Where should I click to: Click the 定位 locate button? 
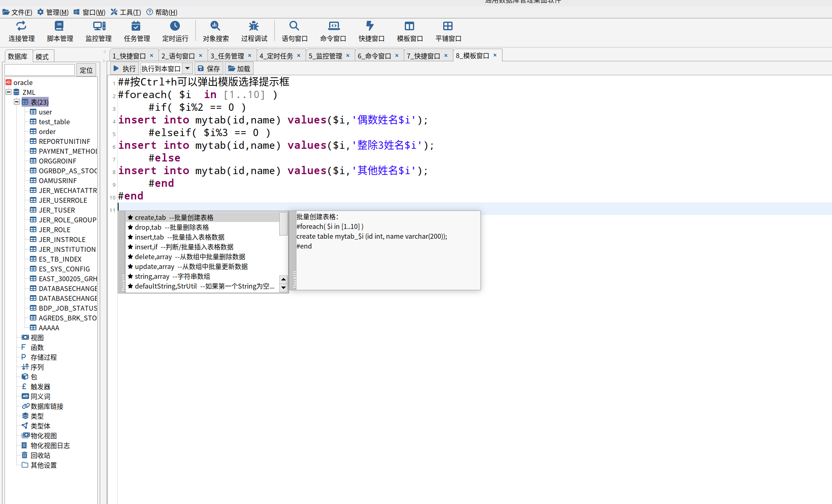(86, 70)
